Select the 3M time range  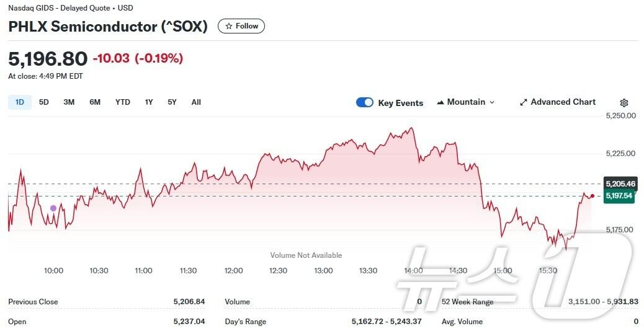tap(69, 102)
